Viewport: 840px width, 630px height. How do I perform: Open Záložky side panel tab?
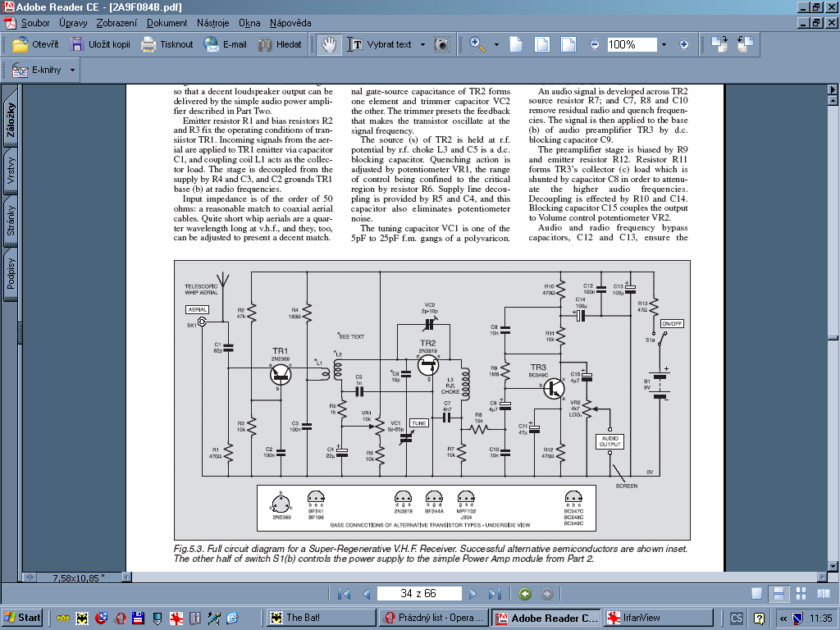pyautogui.click(x=11, y=119)
